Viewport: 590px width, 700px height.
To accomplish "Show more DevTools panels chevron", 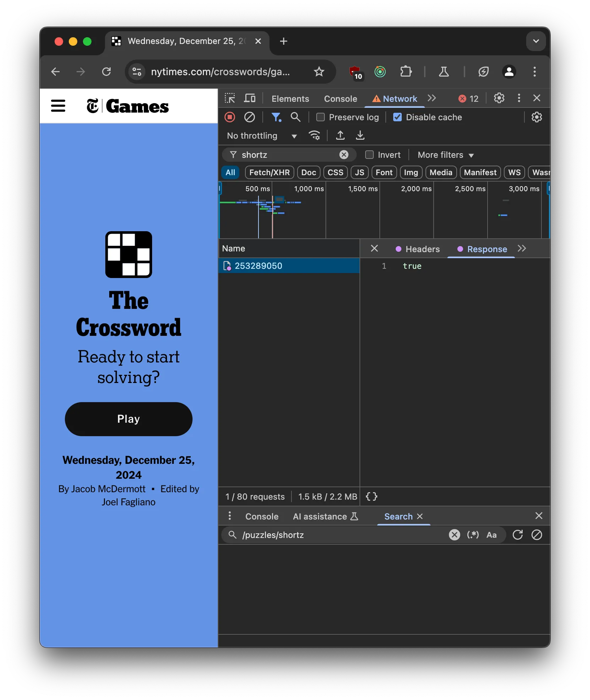I will pyautogui.click(x=432, y=98).
